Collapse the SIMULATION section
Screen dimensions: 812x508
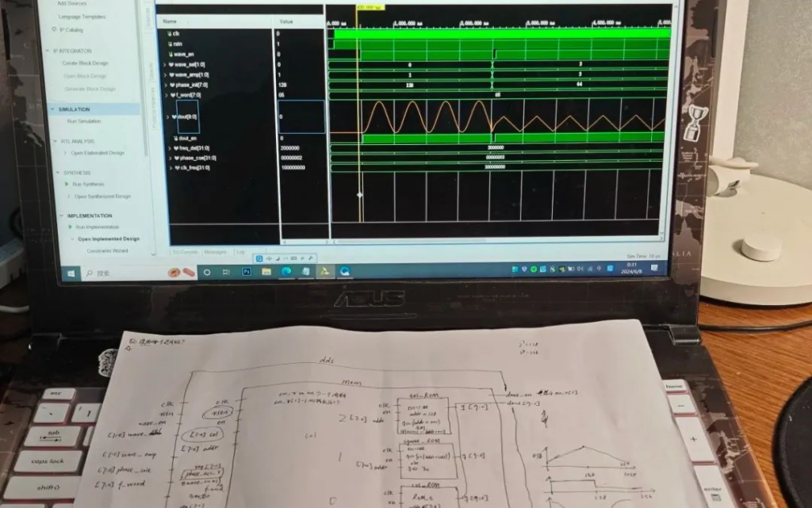(x=53, y=109)
